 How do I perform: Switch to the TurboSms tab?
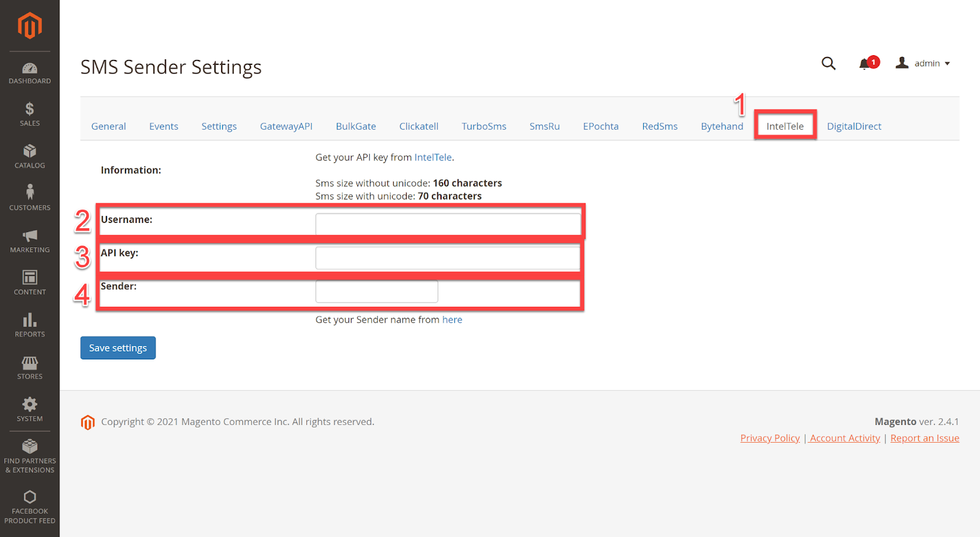coord(484,126)
